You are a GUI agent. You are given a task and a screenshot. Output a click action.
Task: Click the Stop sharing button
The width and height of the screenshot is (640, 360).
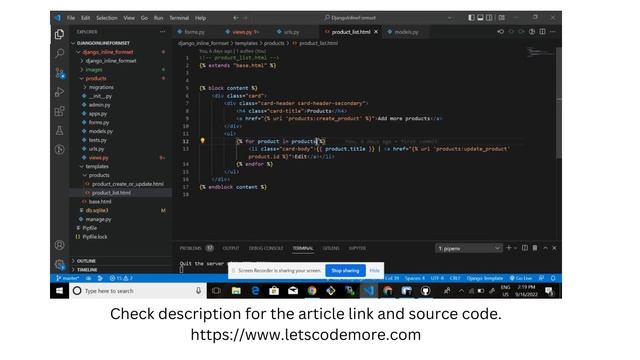click(345, 270)
